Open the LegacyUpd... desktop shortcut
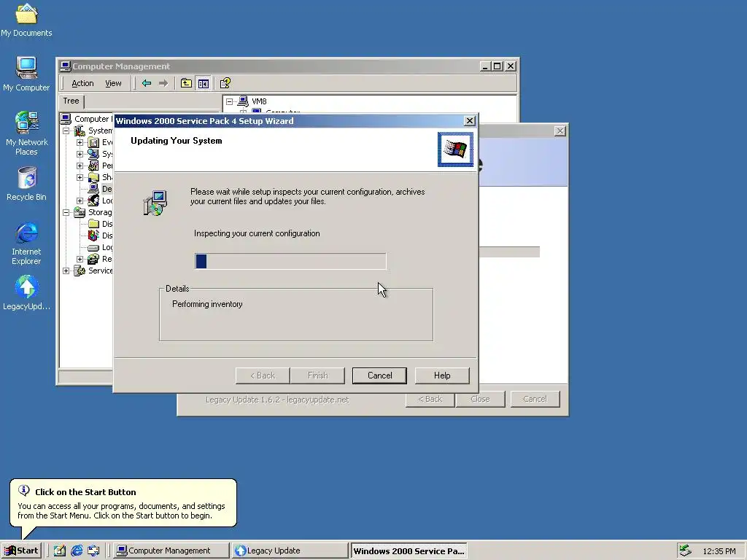Screen dimensions: 747x560 [x=26, y=293]
